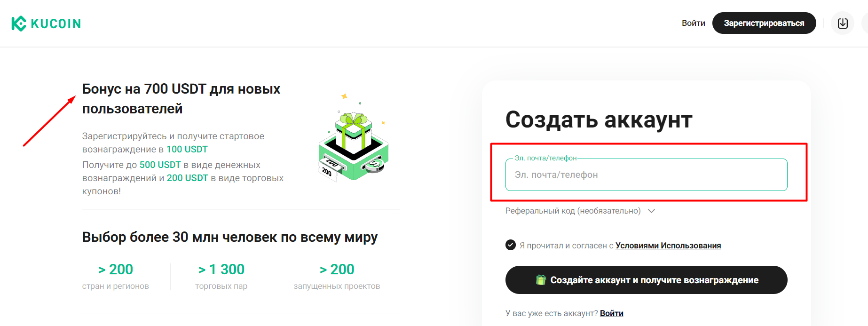Open the app download icon

(x=843, y=23)
